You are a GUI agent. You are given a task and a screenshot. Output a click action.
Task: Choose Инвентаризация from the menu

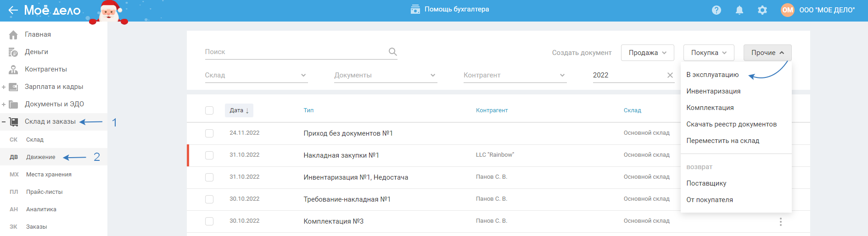713,91
